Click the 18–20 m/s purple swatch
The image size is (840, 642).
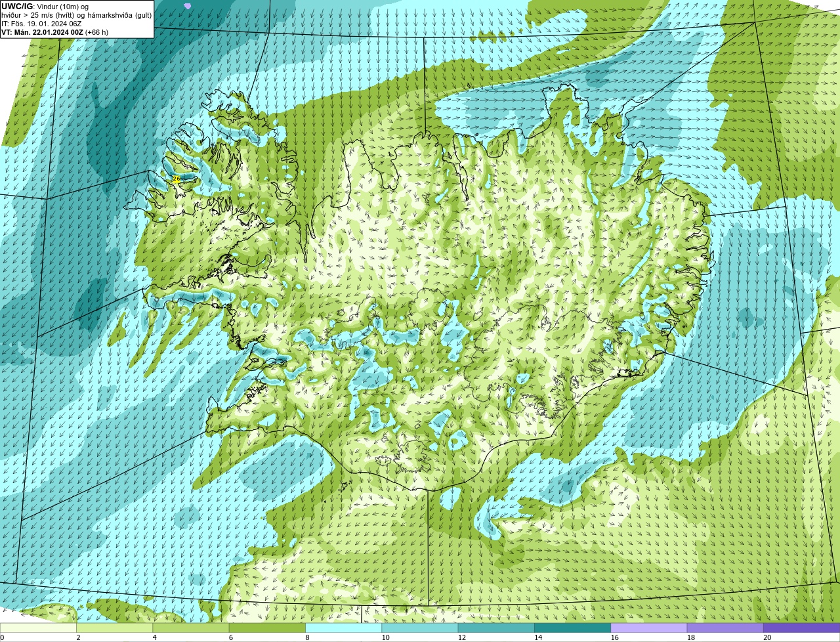(x=725, y=628)
